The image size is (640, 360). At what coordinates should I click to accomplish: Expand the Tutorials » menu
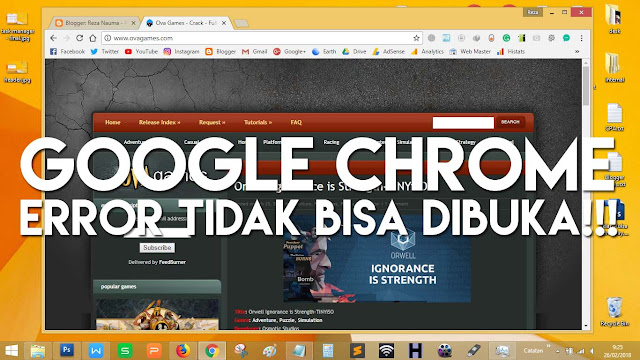pos(258,122)
